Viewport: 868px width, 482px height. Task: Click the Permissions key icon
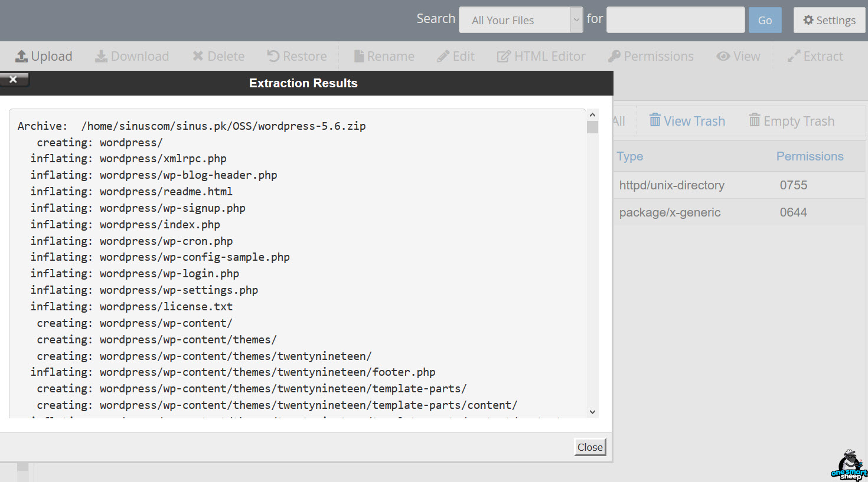tap(614, 56)
